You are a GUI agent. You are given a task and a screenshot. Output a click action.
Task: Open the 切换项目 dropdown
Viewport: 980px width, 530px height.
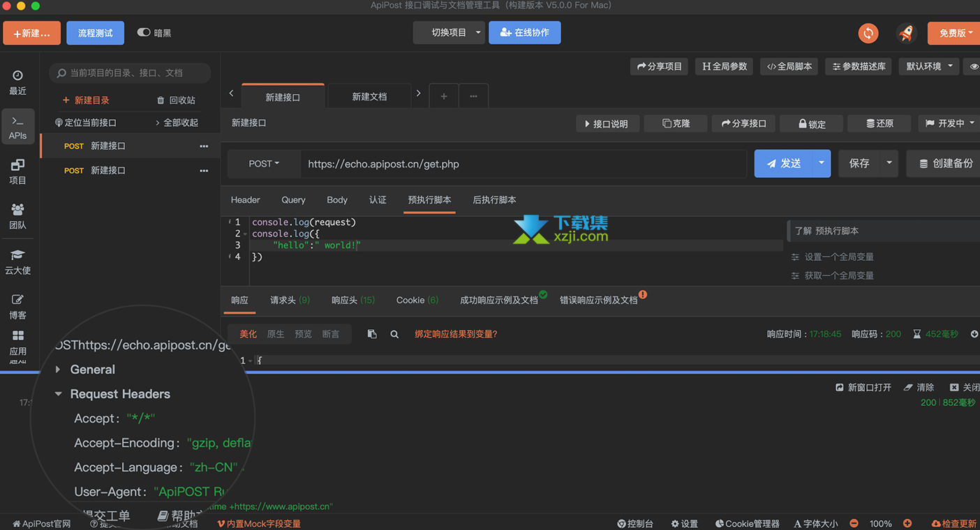tap(448, 33)
